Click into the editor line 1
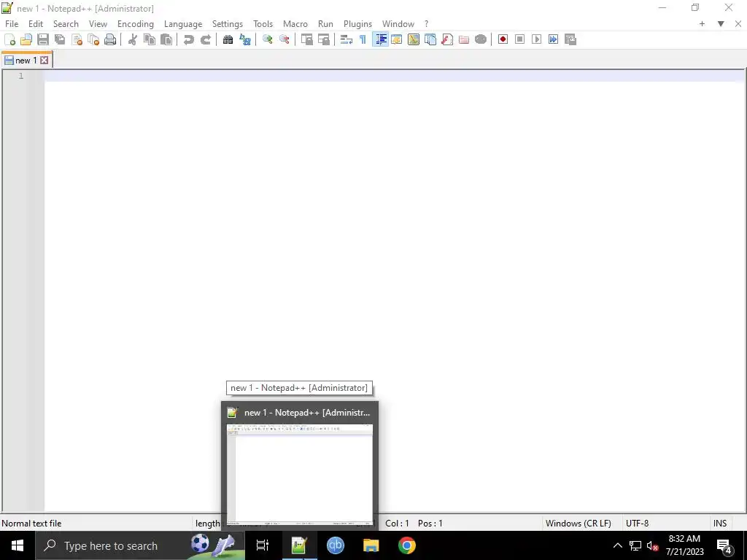 point(395,76)
